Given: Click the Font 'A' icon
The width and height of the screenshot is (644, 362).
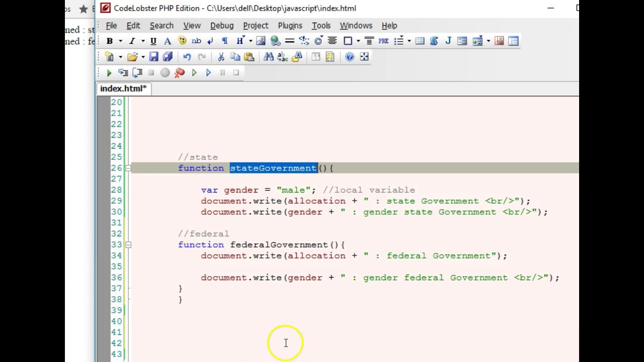Looking at the screenshot, I should 168,41.
